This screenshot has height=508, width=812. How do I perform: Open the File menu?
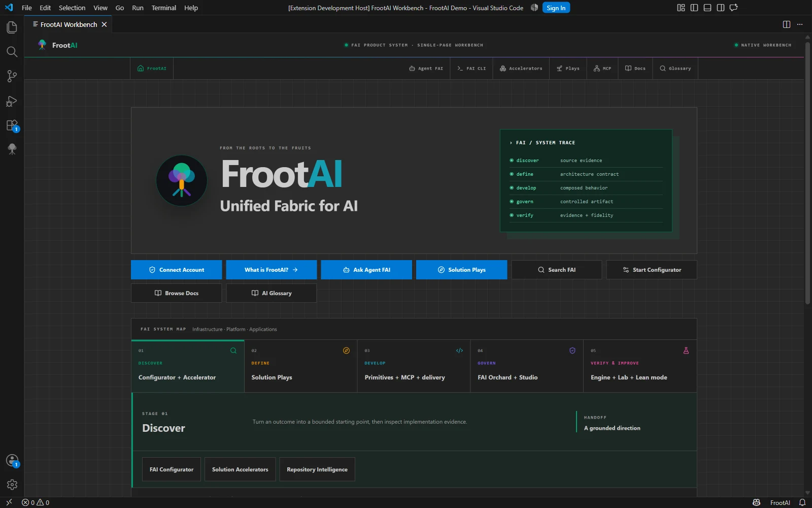27,8
